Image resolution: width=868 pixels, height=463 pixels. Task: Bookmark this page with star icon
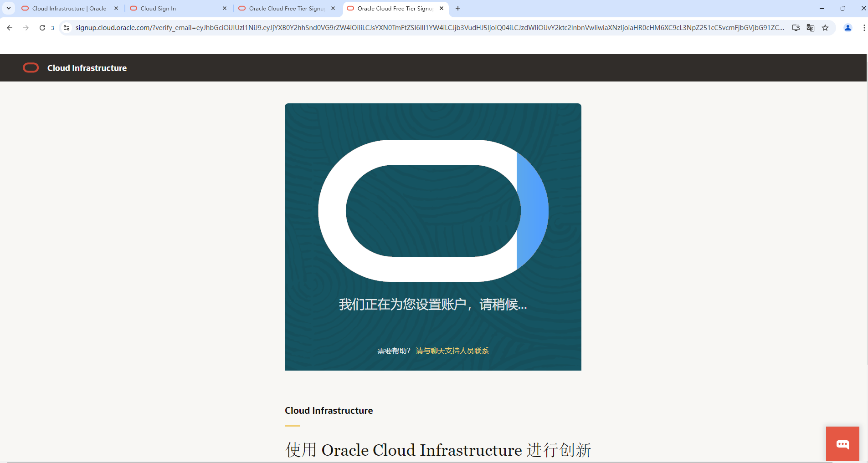tap(825, 28)
